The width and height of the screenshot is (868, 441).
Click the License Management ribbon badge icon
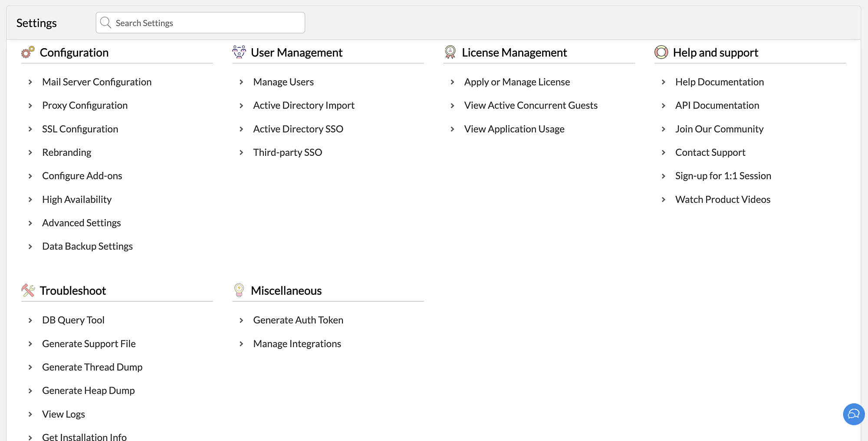coord(450,52)
